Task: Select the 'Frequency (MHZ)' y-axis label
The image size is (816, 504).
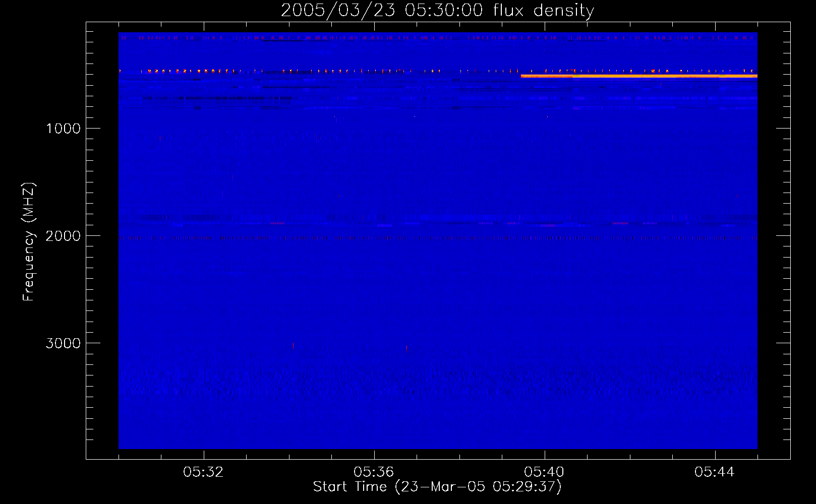Action: click(29, 241)
